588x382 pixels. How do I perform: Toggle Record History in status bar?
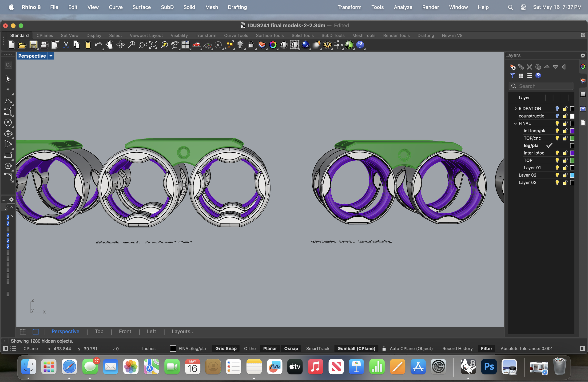pos(457,348)
